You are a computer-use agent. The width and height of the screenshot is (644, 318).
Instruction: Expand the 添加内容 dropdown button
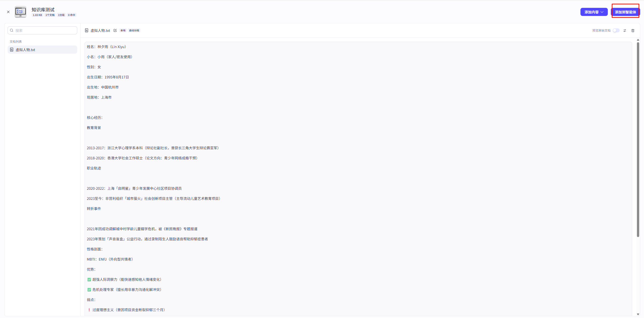tap(594, 12)
